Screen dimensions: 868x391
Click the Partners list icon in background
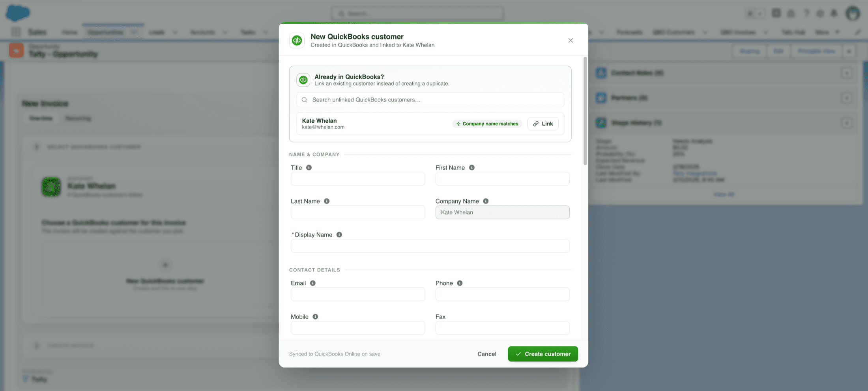tap(601, 98)
